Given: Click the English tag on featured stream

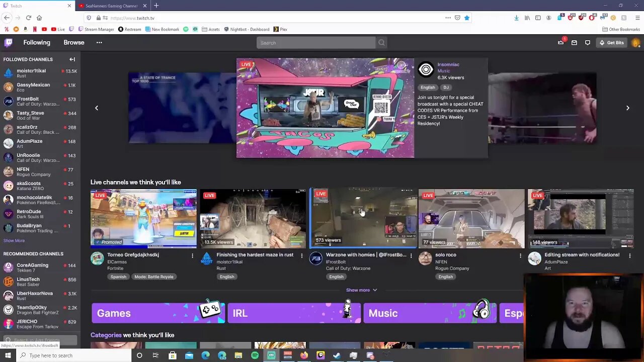Looking at the screenshot, I should pyautogui.click(x=428, y=87).
